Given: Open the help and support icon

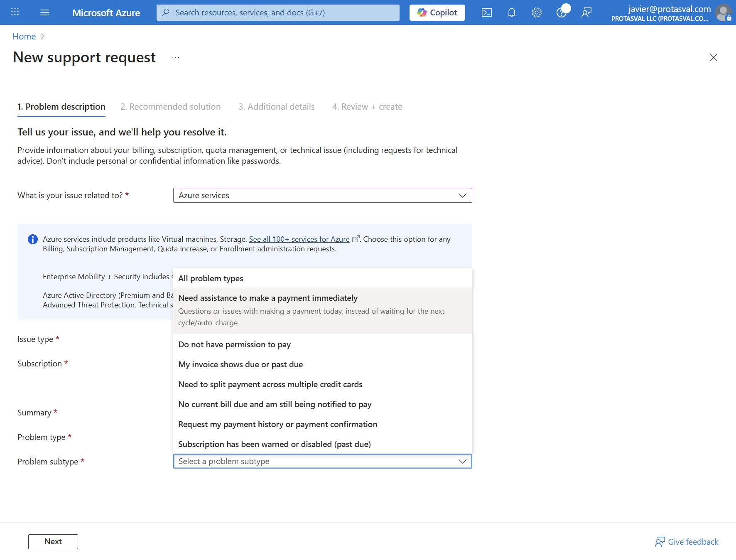Looking at the screenshot, I should (x=562, y=12).
